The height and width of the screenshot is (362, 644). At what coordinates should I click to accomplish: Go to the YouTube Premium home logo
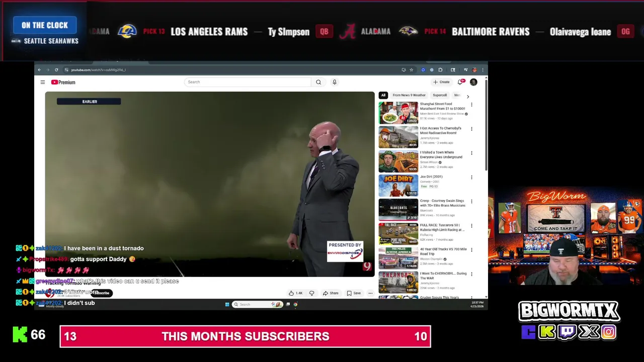[63, 82]
